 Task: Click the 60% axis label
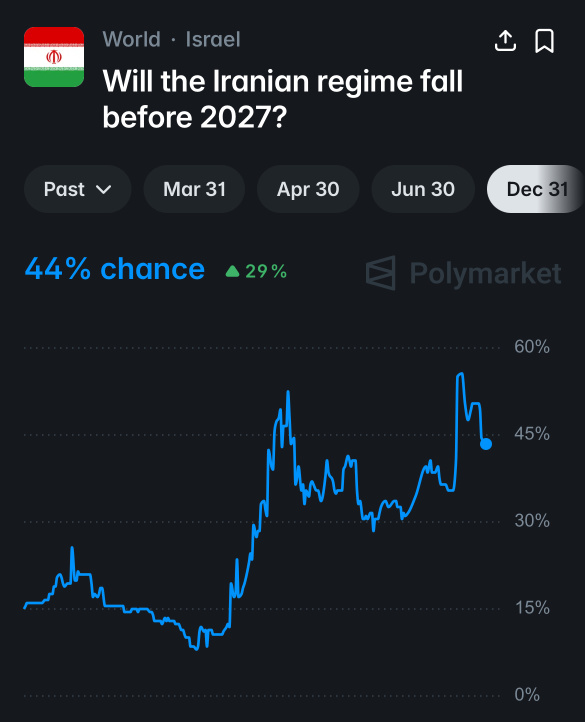532,347
